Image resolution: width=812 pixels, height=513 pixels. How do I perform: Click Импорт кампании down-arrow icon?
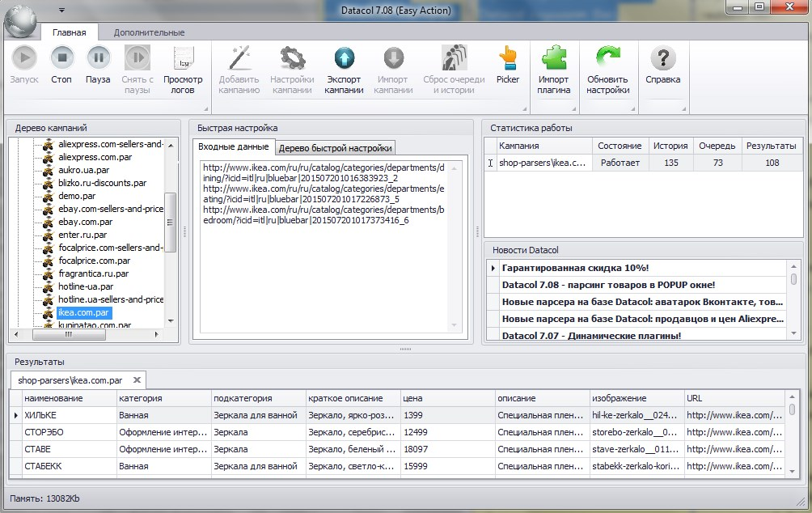[393, 57]
